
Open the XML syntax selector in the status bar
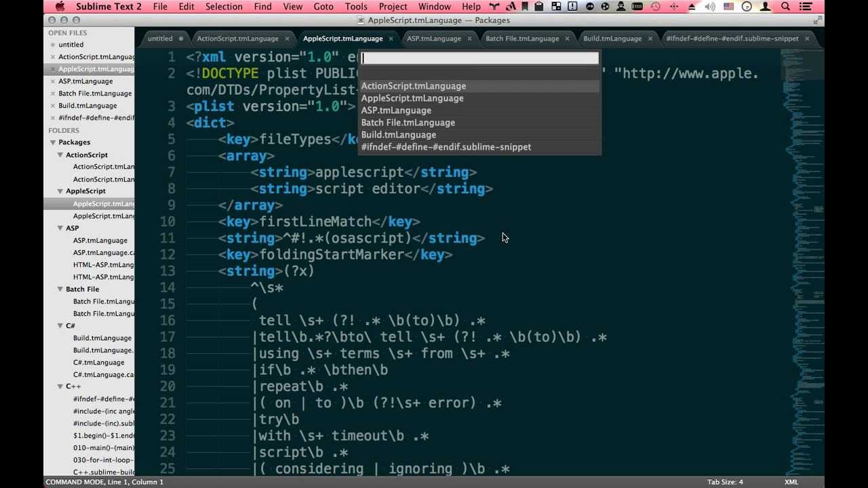[791, 482]
